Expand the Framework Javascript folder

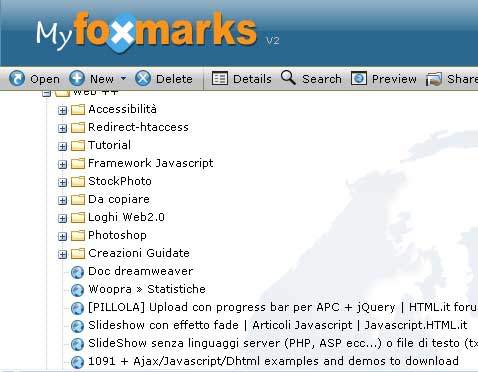pyautogui.click(x=62, y=164)
